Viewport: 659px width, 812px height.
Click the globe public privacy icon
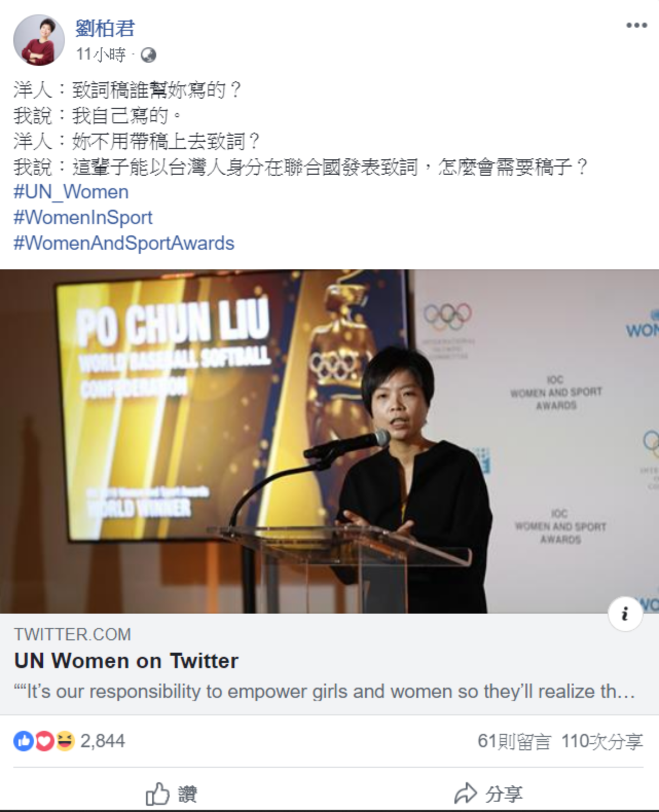[148, 55]
